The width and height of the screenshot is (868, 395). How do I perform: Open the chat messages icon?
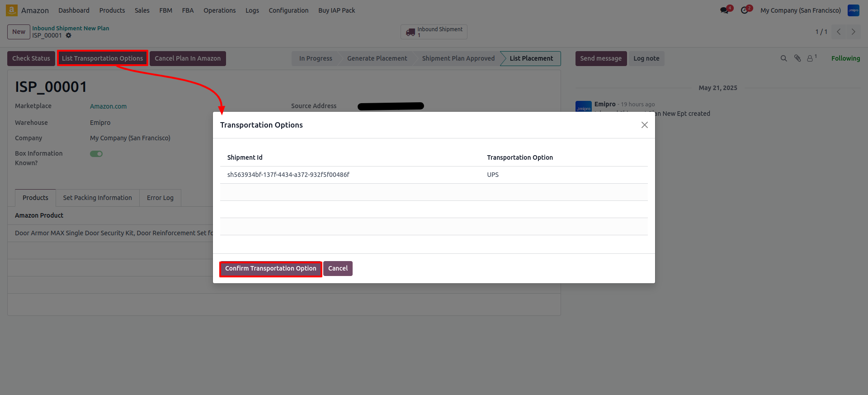(724, 10)
